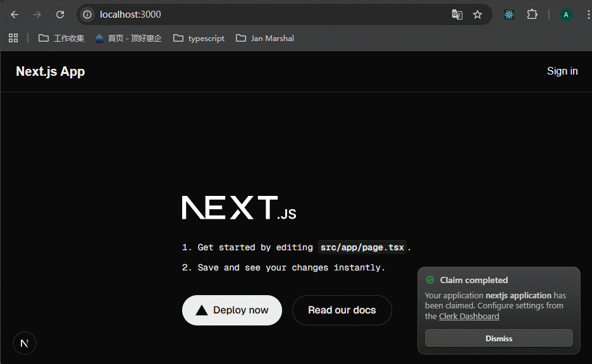Image resolution: width=592 pixels, height=364 pixels.
Task: Click the browser forward arrow
Action: 37,15
